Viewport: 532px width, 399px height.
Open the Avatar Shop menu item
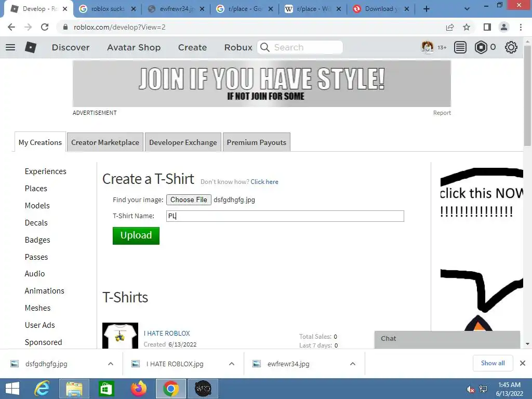(x=134, y=47)
